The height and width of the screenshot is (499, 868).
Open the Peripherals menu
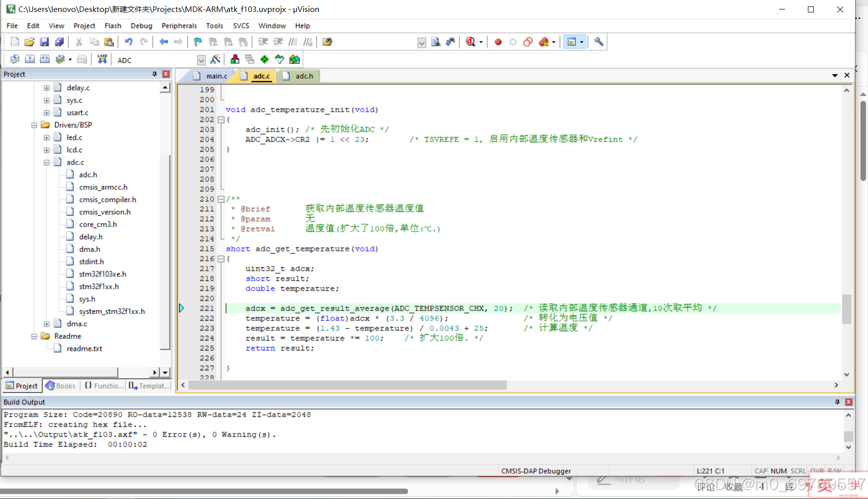click(179, 26)
